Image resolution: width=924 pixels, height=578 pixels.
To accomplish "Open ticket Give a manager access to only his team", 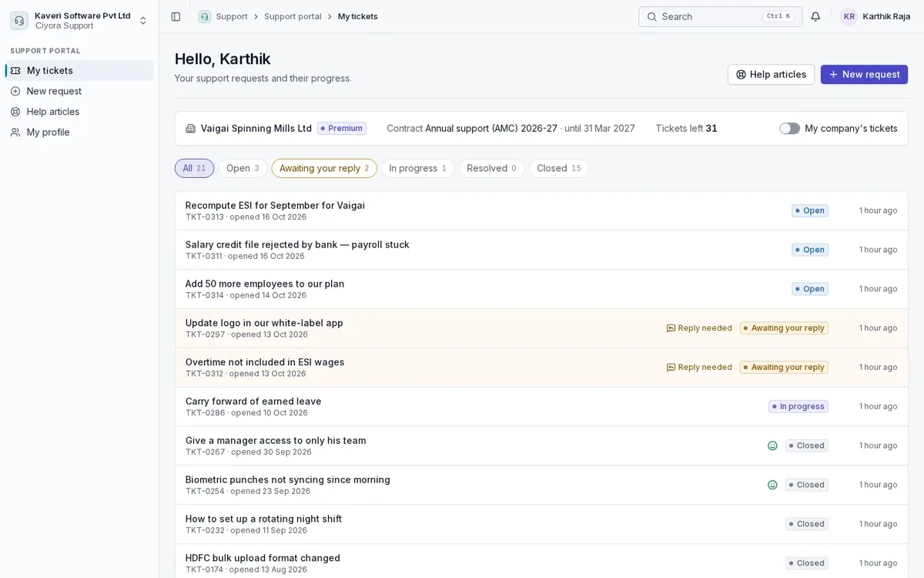I will 541,446.
